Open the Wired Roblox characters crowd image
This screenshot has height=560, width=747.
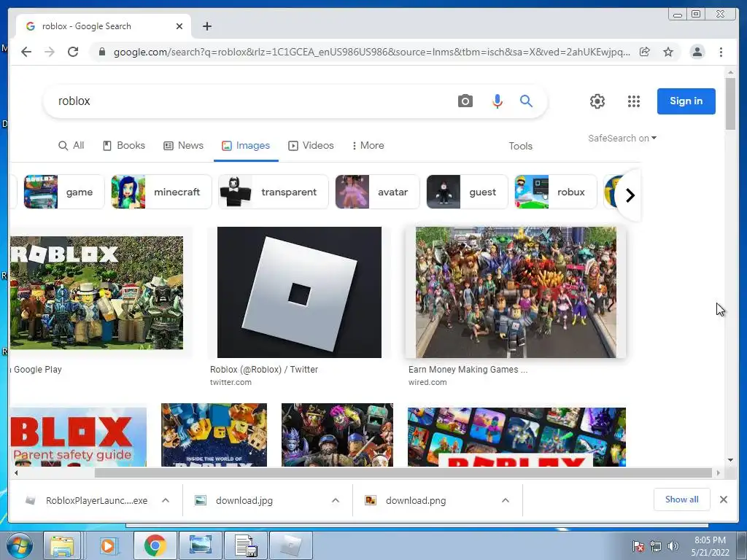click(x=516, y=292)
